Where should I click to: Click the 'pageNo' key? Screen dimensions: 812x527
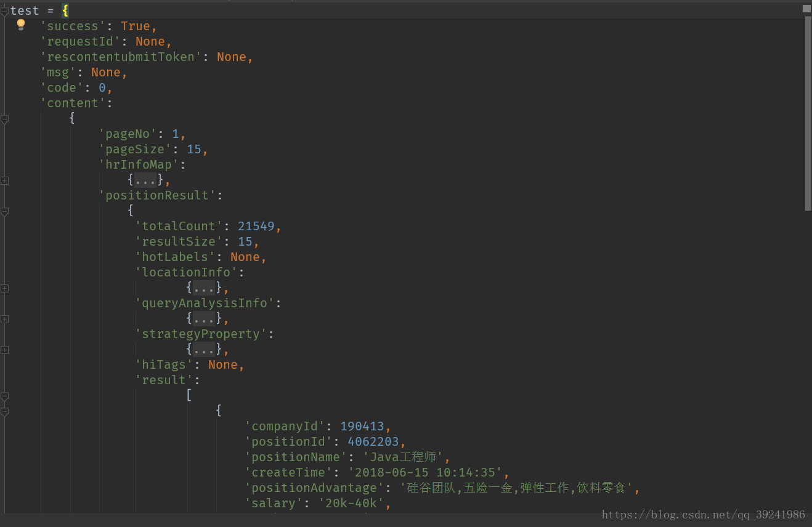pos(128,134)
